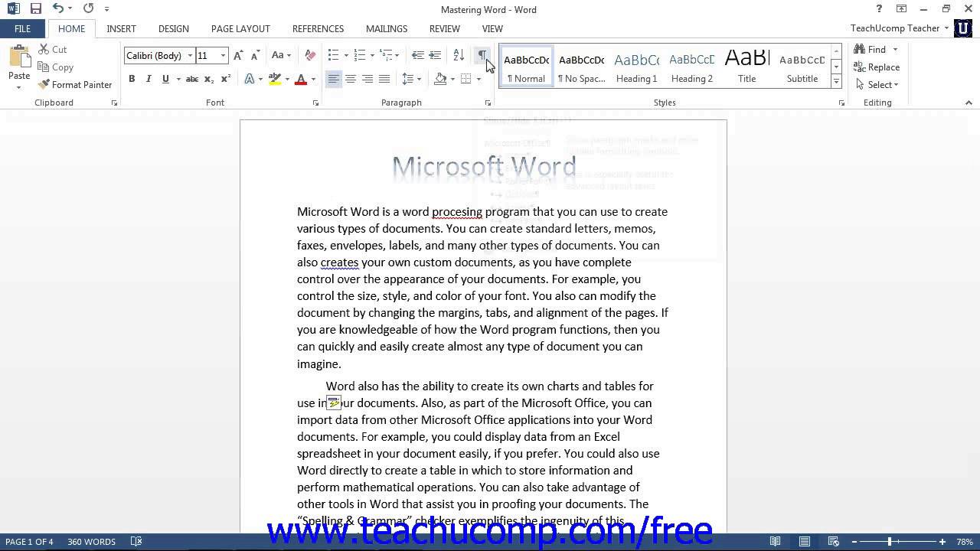Open Clipboard pane launcher
The width and height of the screenshot is (980, 551).
tap(115, 103)
